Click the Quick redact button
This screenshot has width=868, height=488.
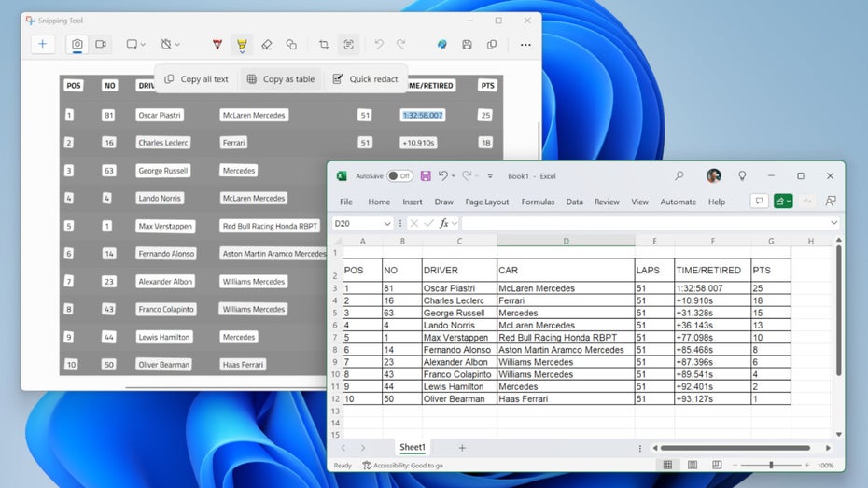tap(365, 79)
